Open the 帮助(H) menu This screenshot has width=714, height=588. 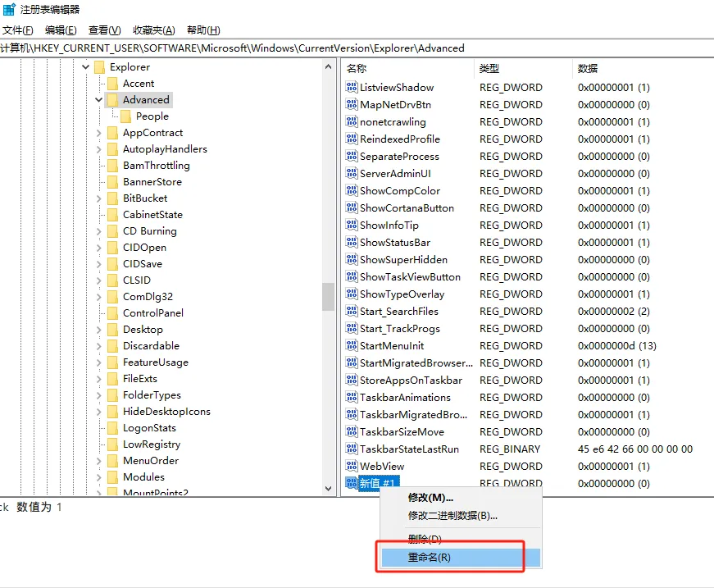(203, 30)
